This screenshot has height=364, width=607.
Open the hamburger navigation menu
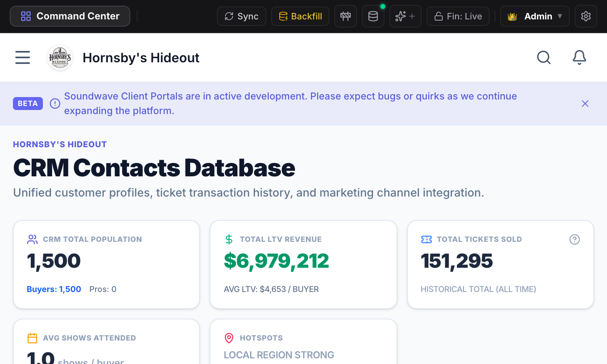point(23,57)
